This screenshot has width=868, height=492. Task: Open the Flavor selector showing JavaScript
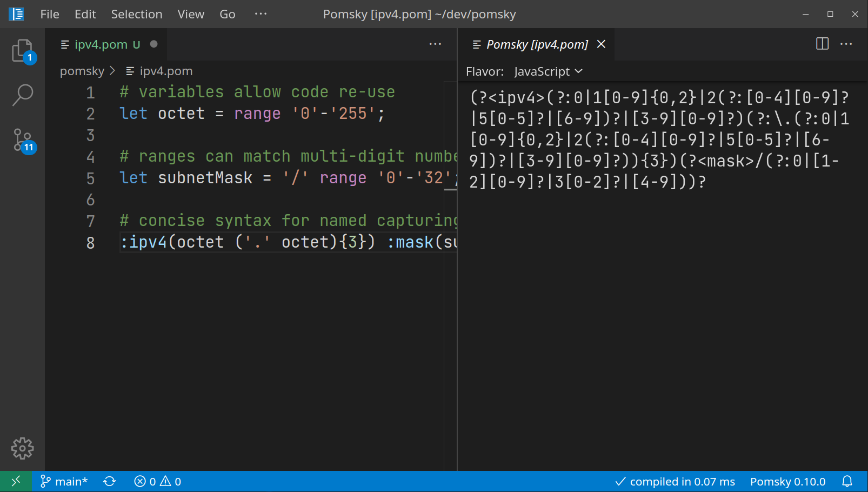coord(547,71)
